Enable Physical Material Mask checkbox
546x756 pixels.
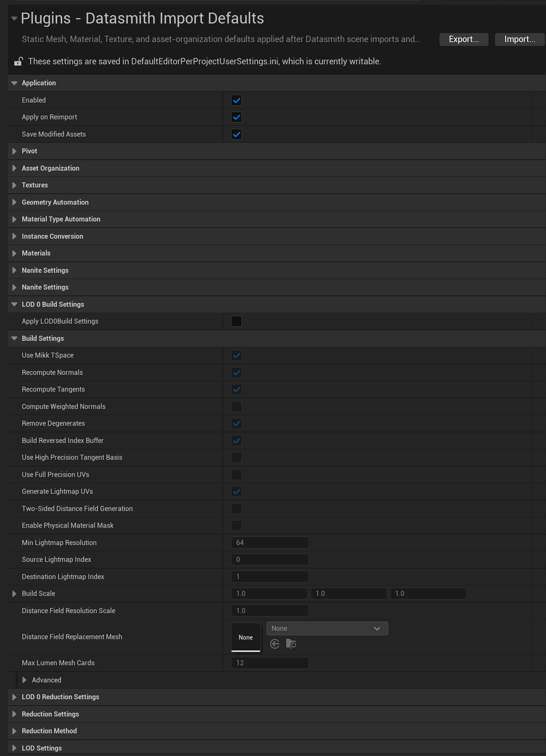coord(236,526)
